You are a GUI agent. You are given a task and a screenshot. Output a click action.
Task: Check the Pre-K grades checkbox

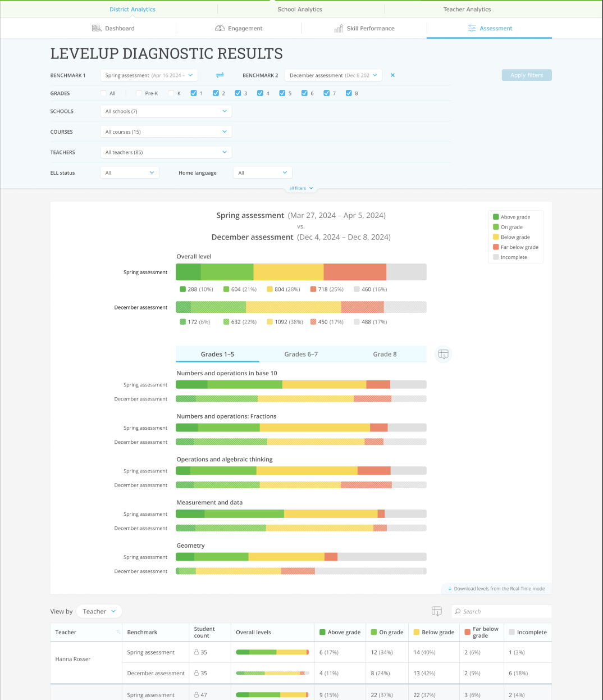(x=138, y=93)
